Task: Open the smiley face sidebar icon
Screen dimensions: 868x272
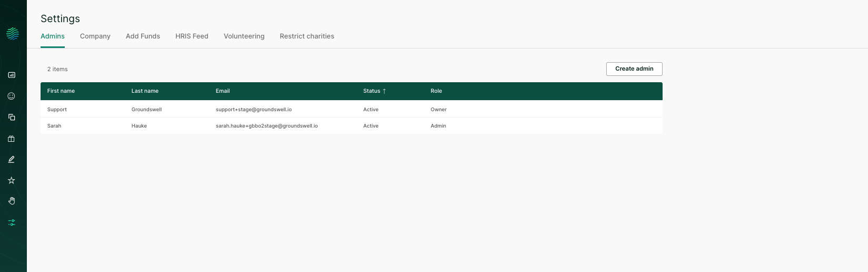Action: 12,96
